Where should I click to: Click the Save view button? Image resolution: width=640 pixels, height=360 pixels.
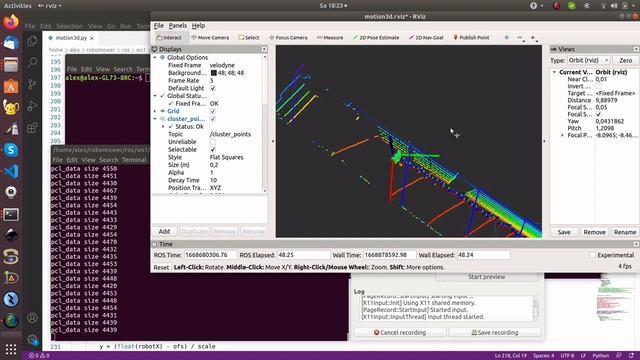(x=564, y=232)
